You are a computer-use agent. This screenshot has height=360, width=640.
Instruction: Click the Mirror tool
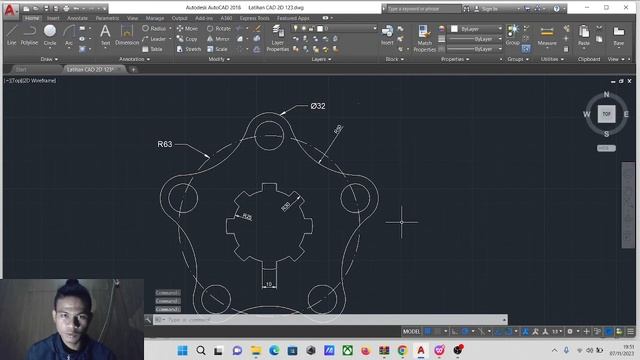click(x=218, y=39)
